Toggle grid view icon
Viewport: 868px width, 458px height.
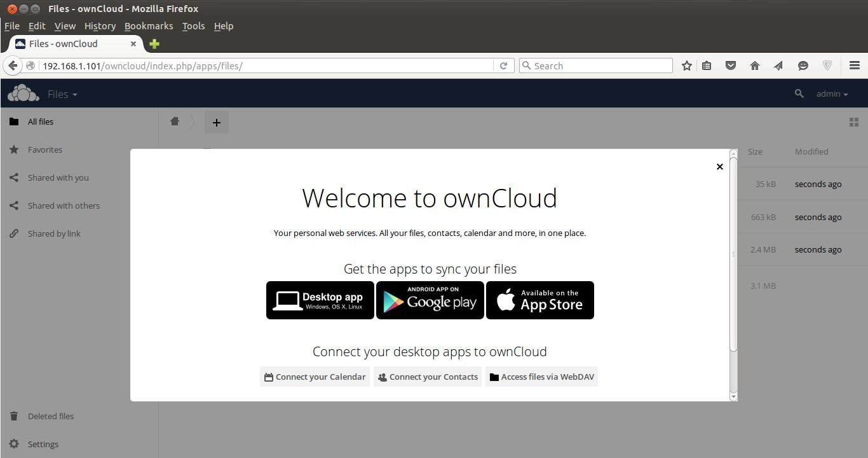tap(854, 122)
